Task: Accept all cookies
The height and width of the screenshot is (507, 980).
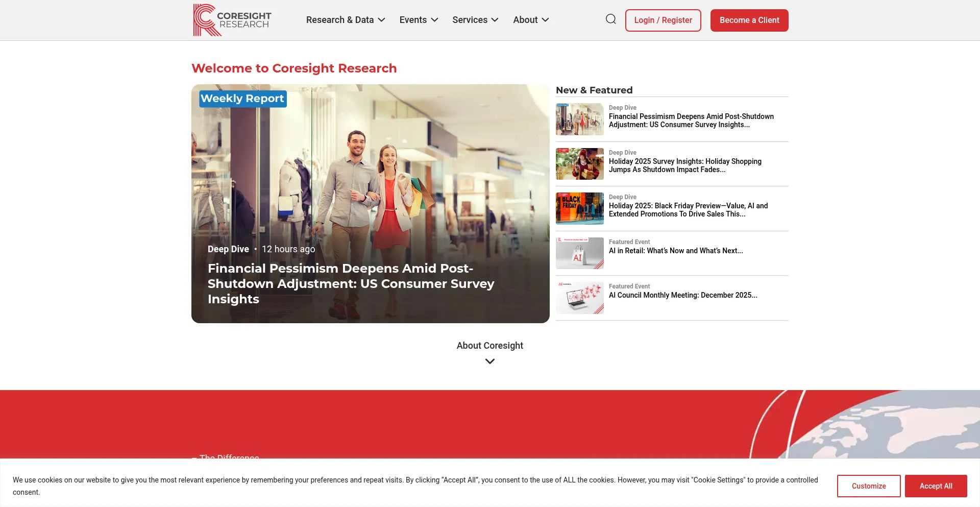Action: point(936,486)
